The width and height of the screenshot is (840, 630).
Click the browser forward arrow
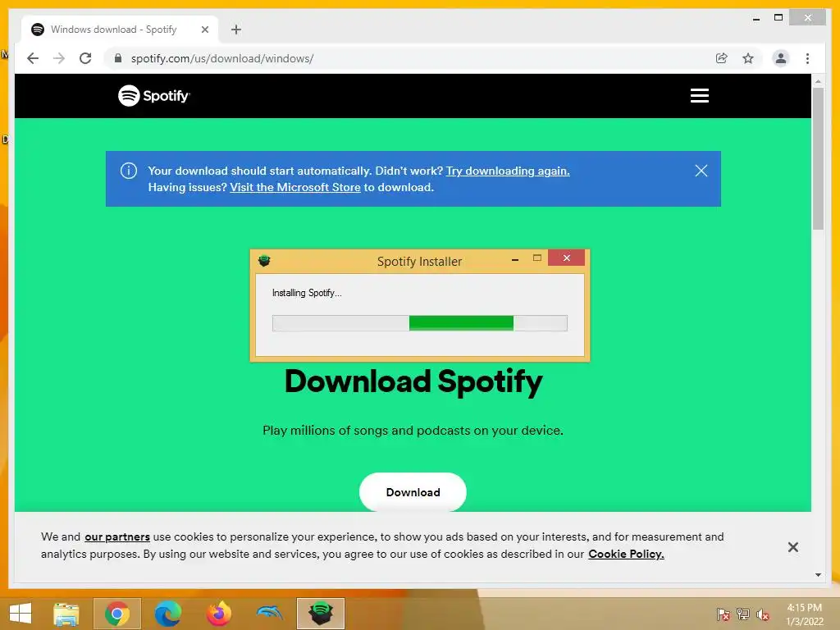coord(59,58)
